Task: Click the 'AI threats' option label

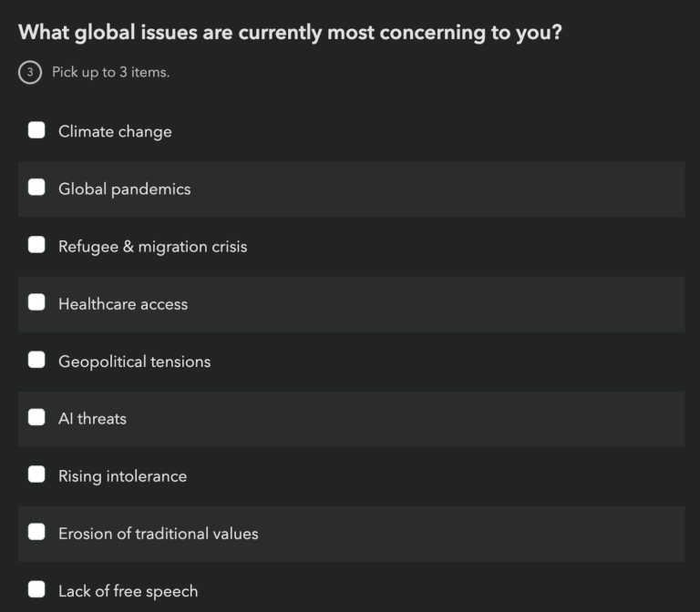Action: coord(92,418)
